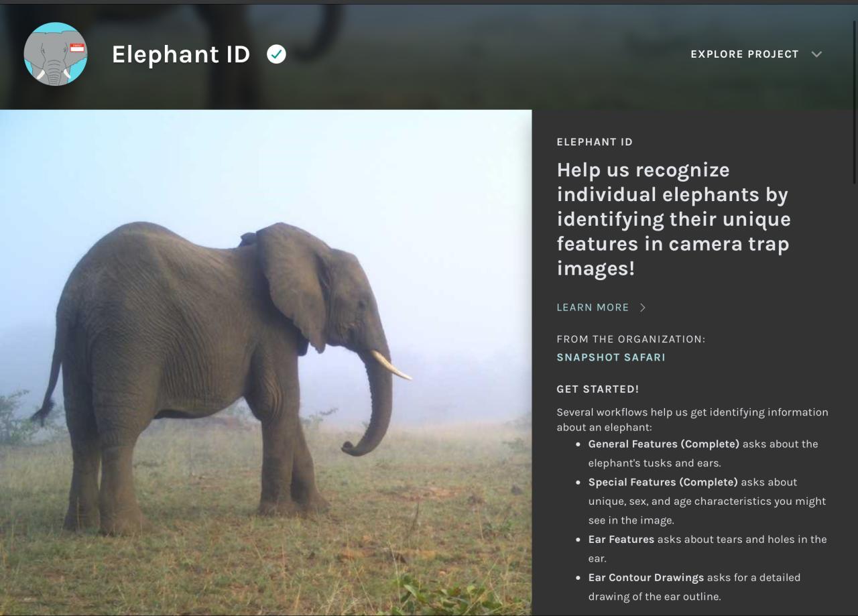This screenshot has width=858, height=616.
Task: Click the GET STARTED! heading
Action: point(597,389)
